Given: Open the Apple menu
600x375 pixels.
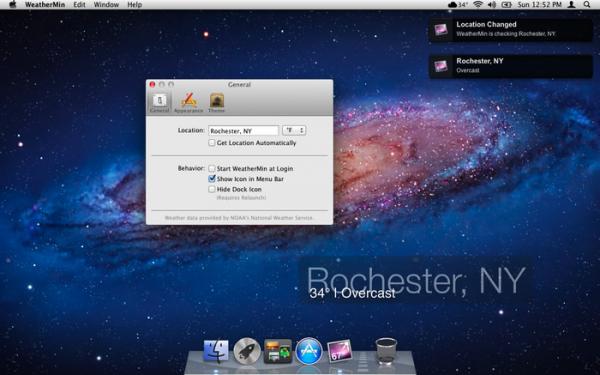Looking at the screenshot, I should pyautogui.click(x=13, y=5).
